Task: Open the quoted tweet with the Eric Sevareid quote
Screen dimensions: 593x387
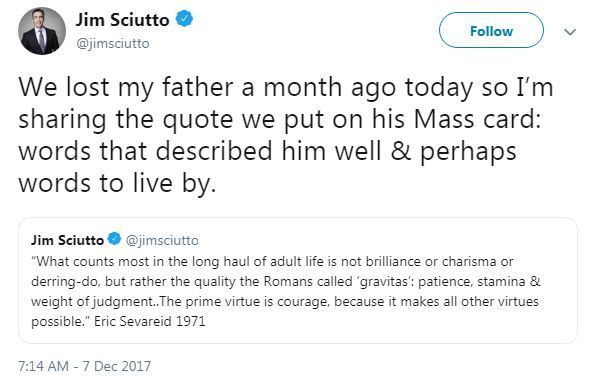Action: pos(298,280)
